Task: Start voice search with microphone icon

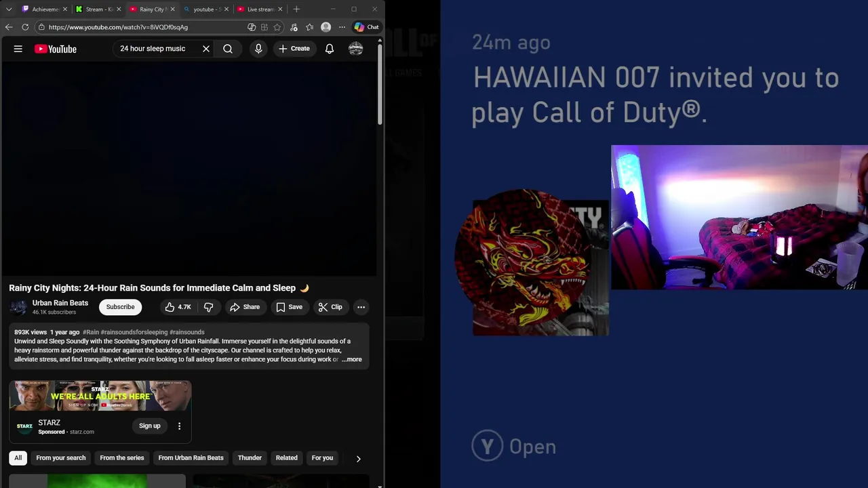Action: (x=258, y=49)
